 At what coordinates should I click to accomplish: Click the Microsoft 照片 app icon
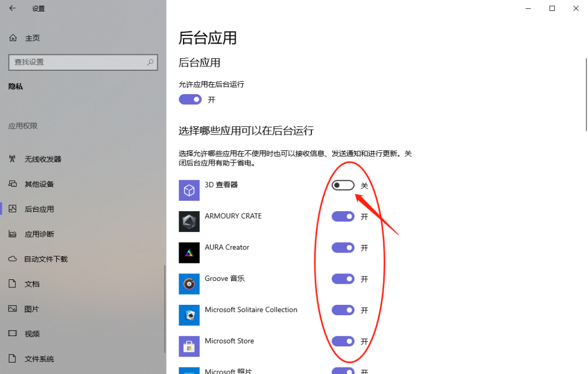click(189, 371)
